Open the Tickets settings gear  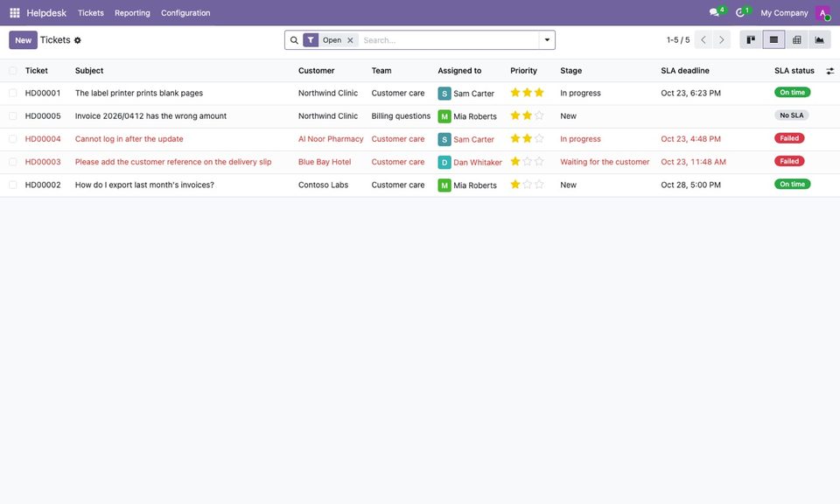[78, 40]
